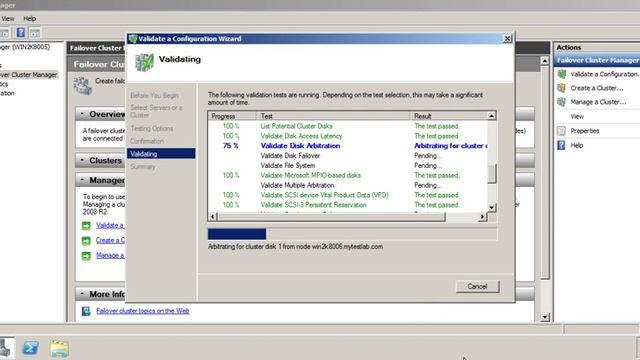
Task: Click the Validate a Configuration action icon
Action: coord(562,74)
